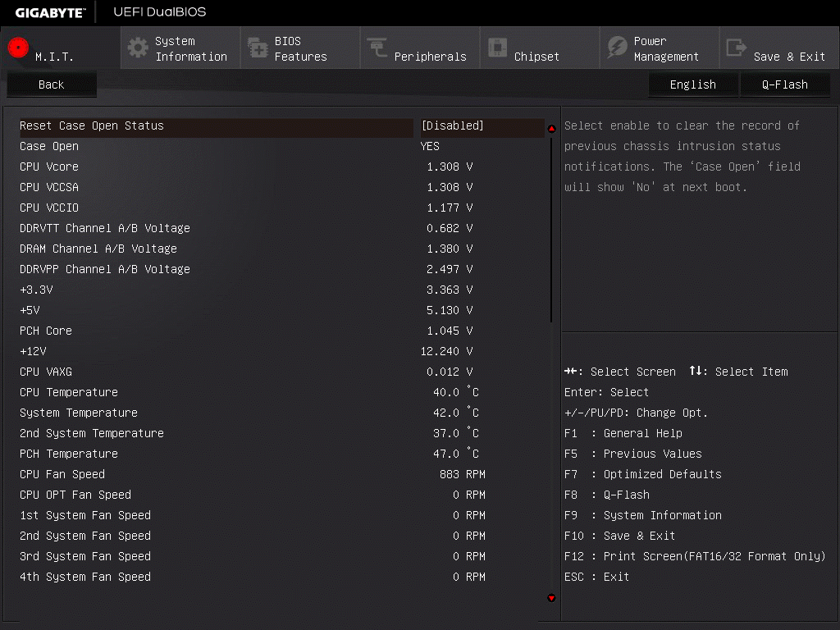The image size is (840, 630).
Task: Select the CPU VCCIO label
Action: click(x=48, y=208)
